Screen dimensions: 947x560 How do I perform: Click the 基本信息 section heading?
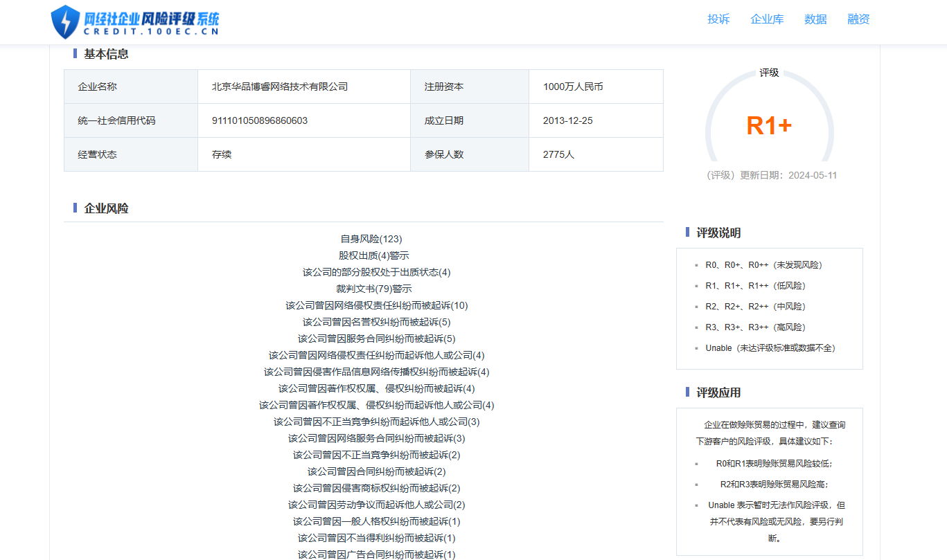point(106,53)
